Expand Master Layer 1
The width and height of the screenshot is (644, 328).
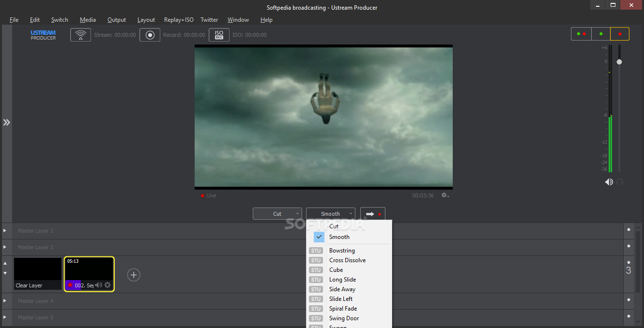[x=5, y=231]
